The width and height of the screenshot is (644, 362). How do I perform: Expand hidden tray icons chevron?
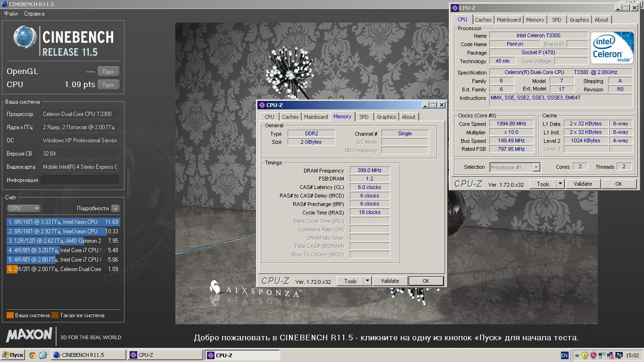(x=577, y=355)
